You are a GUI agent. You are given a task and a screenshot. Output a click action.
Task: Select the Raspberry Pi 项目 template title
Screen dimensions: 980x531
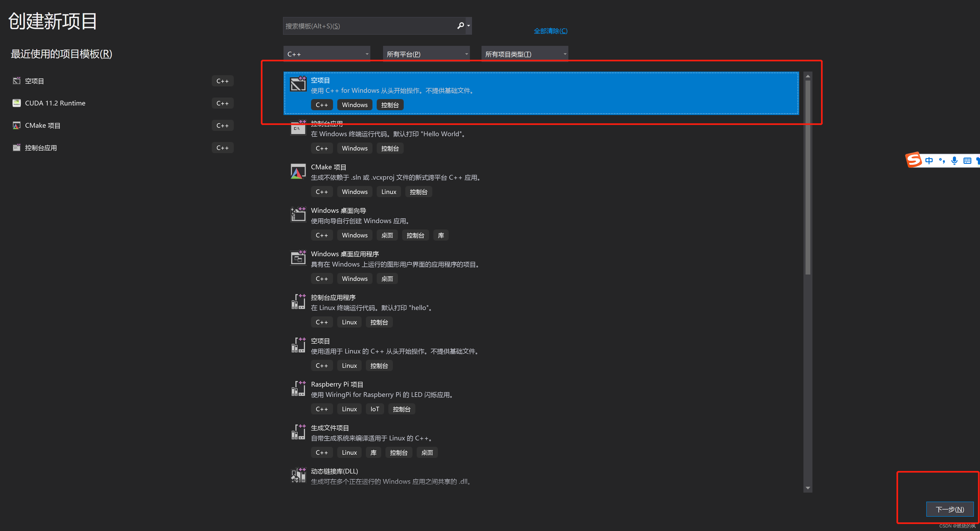pos(337,384)
